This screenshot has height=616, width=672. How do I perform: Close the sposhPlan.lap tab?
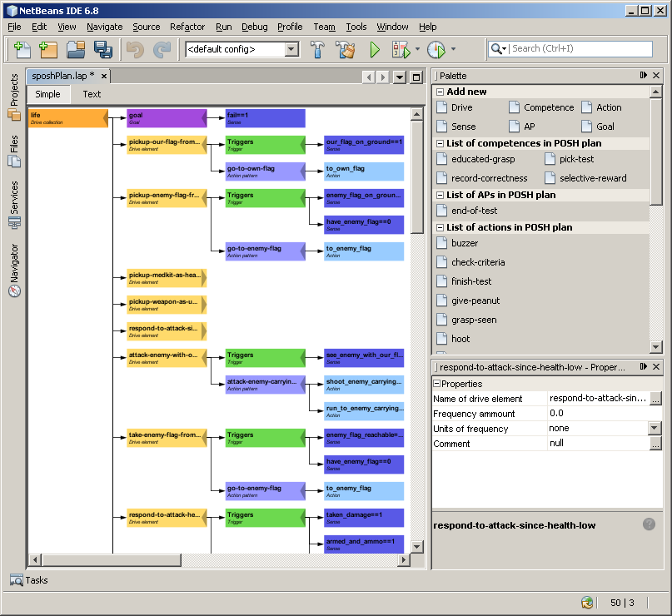[104, 77]
